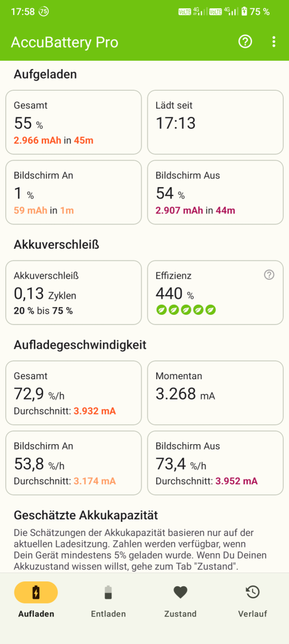
Task: Tap the Gesamt 72,9 %/h speed card
Action: point(73,392)
